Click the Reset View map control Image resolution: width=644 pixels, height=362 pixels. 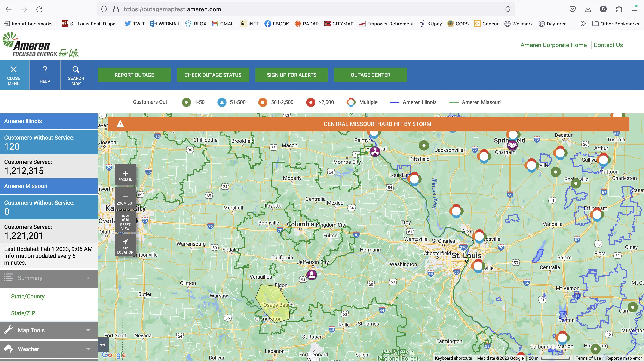125,222
